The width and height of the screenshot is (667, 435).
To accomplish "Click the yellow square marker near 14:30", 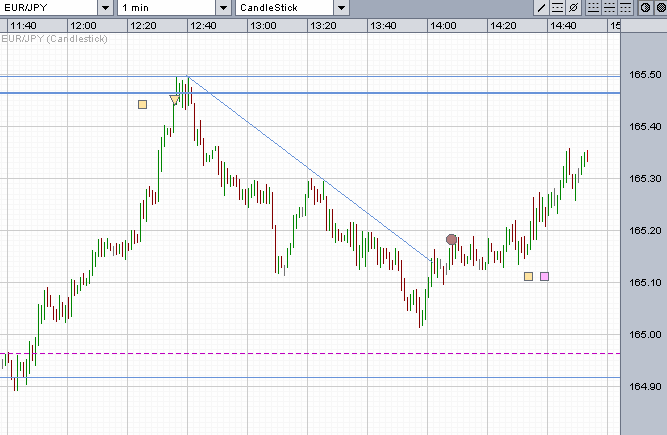I will pos(528,277).
